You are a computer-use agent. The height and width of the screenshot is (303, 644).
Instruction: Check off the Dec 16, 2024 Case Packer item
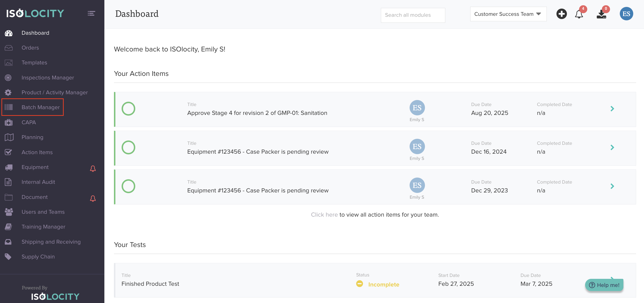(128, 147)
